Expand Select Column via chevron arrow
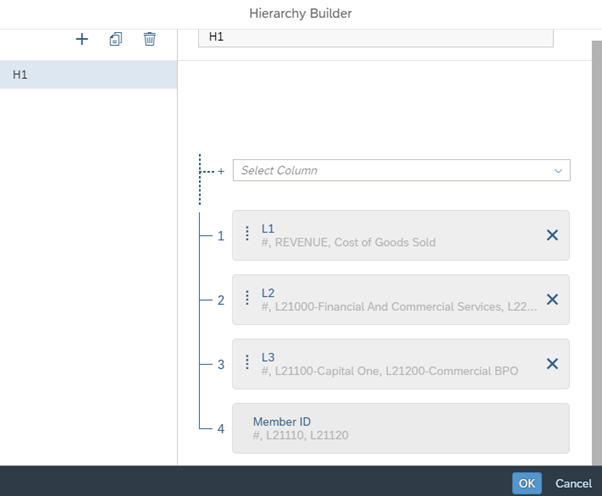602x496 pixels. click(x=558, y=171)
